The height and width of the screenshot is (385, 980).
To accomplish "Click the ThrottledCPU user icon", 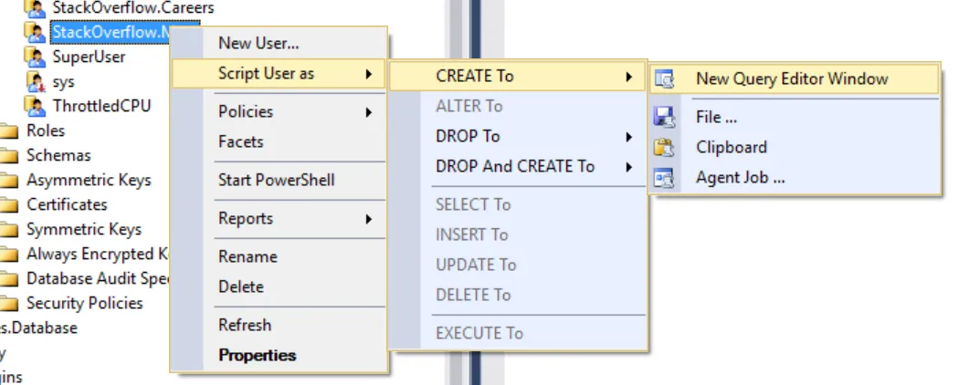I will coord(35,106).
